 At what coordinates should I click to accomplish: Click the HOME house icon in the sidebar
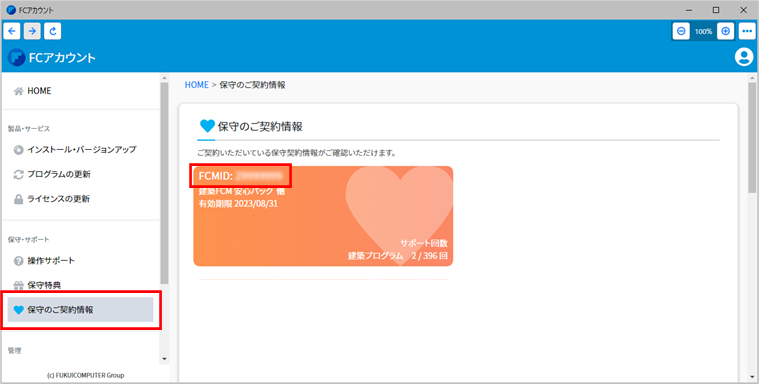(18, 91)
